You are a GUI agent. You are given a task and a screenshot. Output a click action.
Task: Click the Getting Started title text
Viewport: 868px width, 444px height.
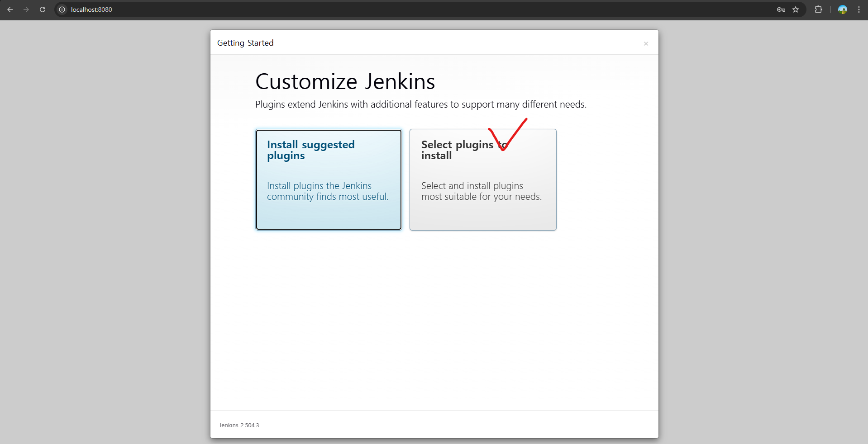[245, 43]
